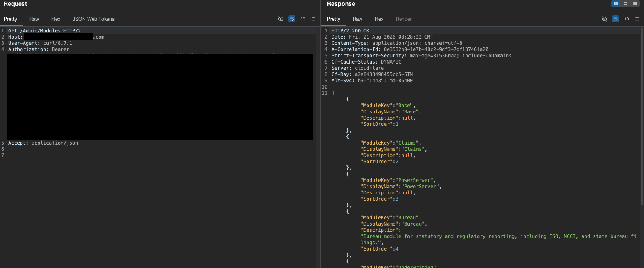Image resolution: width=644 pixels, height=268 pixels.
Task: Open Response Render tab
Action: (404, 19)
